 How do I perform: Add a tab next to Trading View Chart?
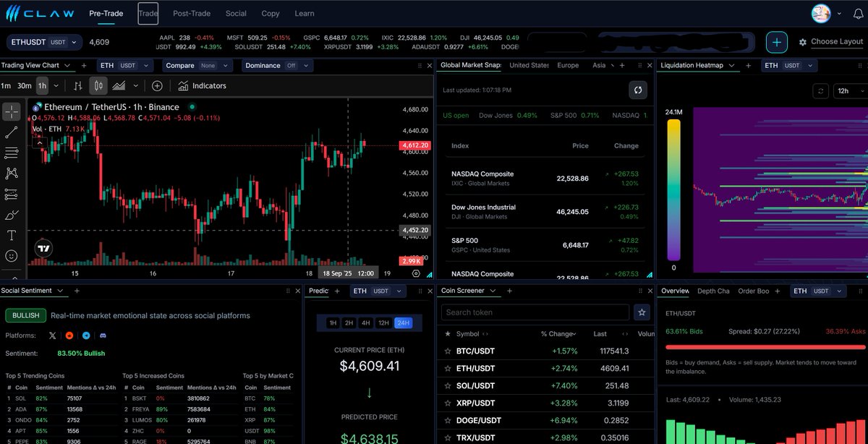84,65
